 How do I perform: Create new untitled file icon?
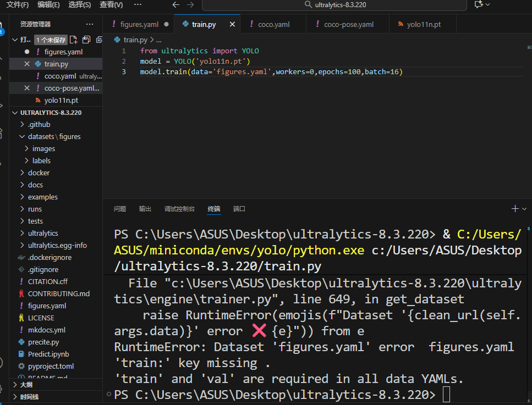click(x=73, y=40)
